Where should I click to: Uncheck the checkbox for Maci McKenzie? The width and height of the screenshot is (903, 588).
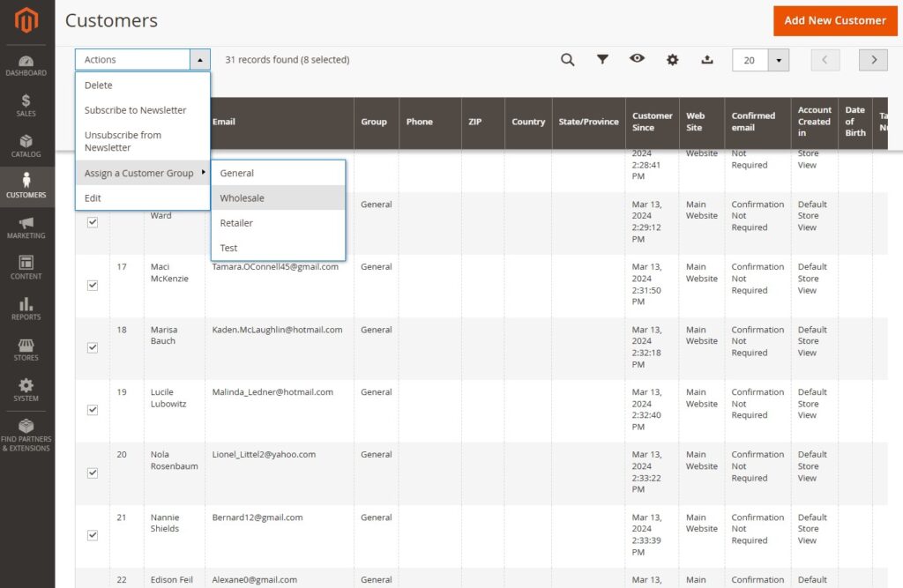(93, 286)
